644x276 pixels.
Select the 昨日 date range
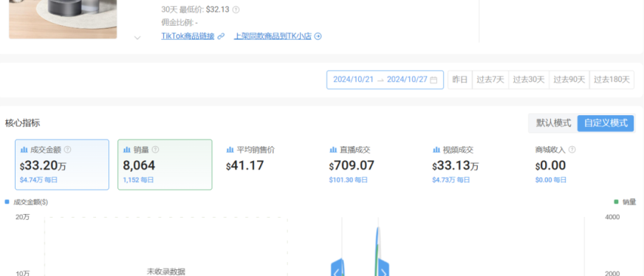[459, 80]
